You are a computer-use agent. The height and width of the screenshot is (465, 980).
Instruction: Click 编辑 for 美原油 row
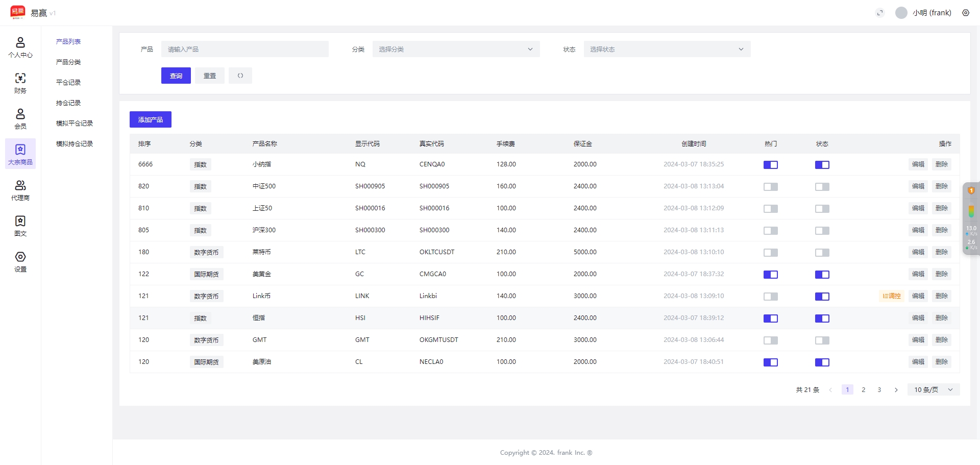[x=918, y=362]
